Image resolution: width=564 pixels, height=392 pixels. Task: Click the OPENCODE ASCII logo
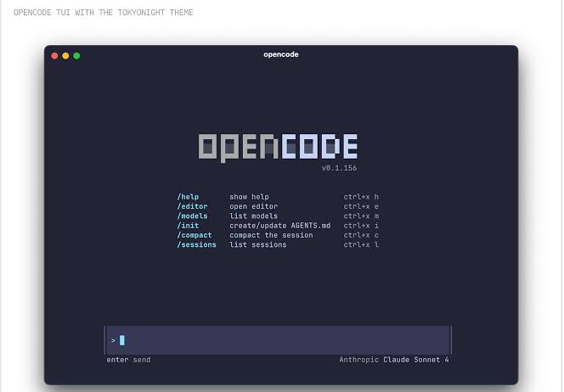tap(278, 148)
